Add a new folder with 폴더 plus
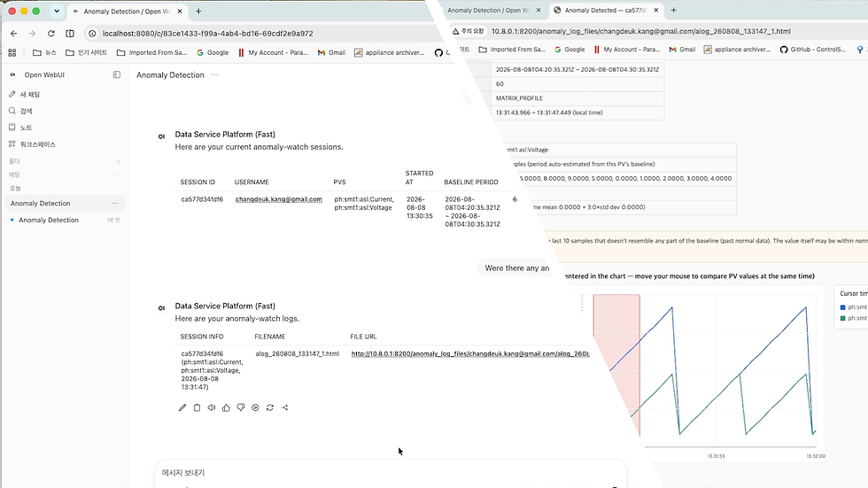Viewport: 868px width, 488px height. click(118, 161)
